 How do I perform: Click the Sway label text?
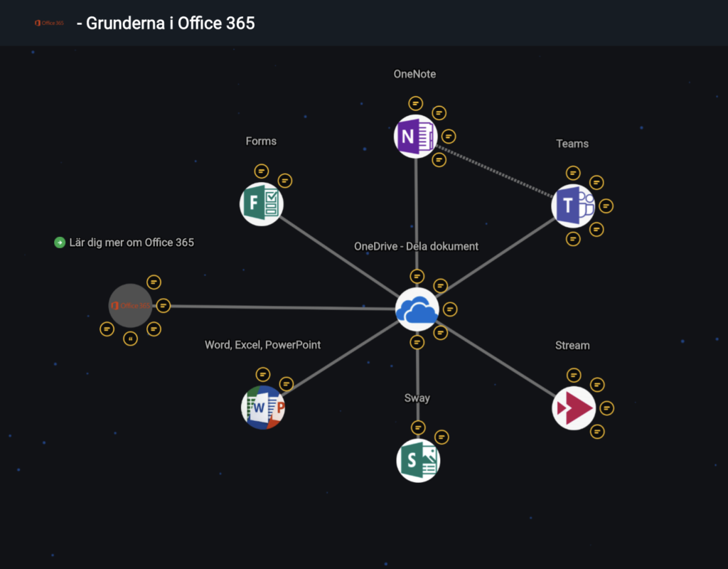417,398
